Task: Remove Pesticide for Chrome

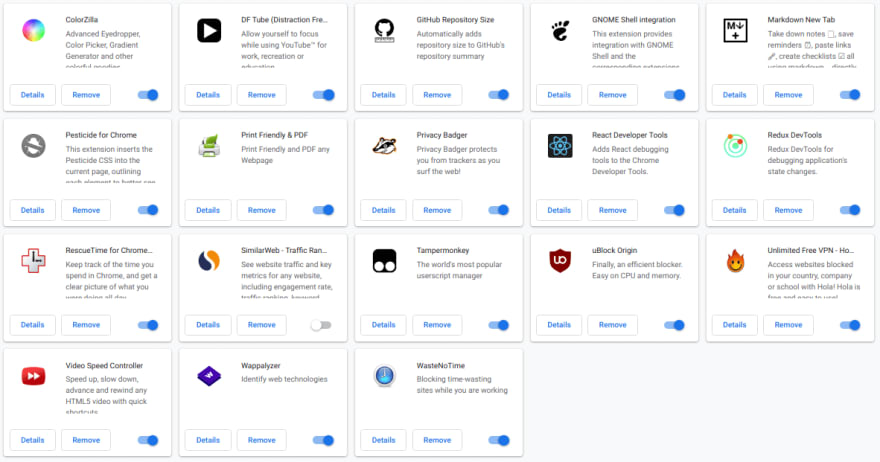Action: tap(86, 210)
